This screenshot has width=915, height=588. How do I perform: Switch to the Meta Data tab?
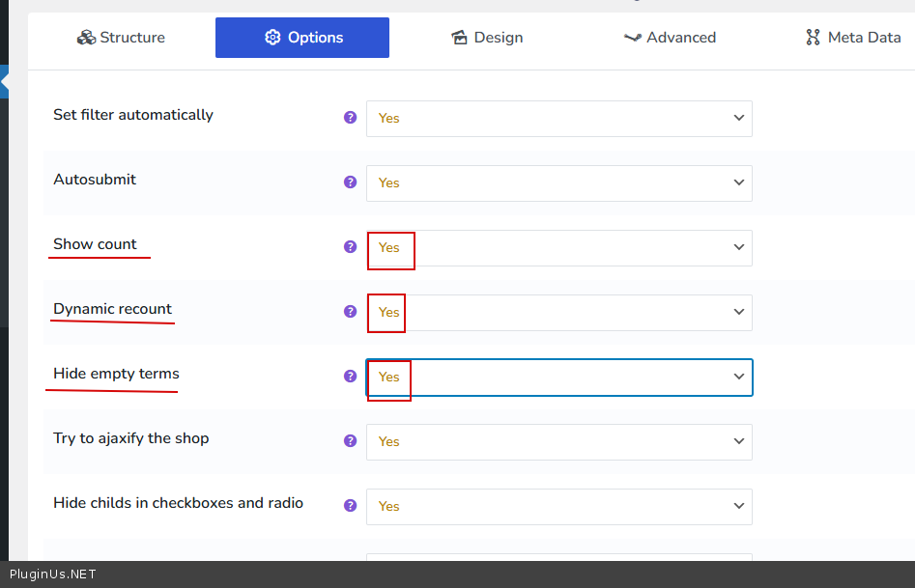(x=852, y=38)
